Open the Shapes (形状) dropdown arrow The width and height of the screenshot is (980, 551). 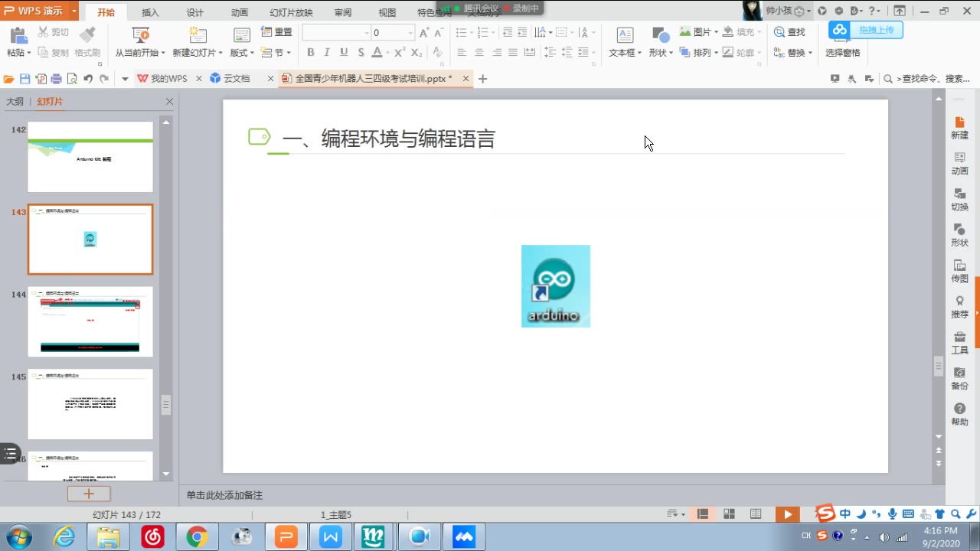[x=671, y=53]
